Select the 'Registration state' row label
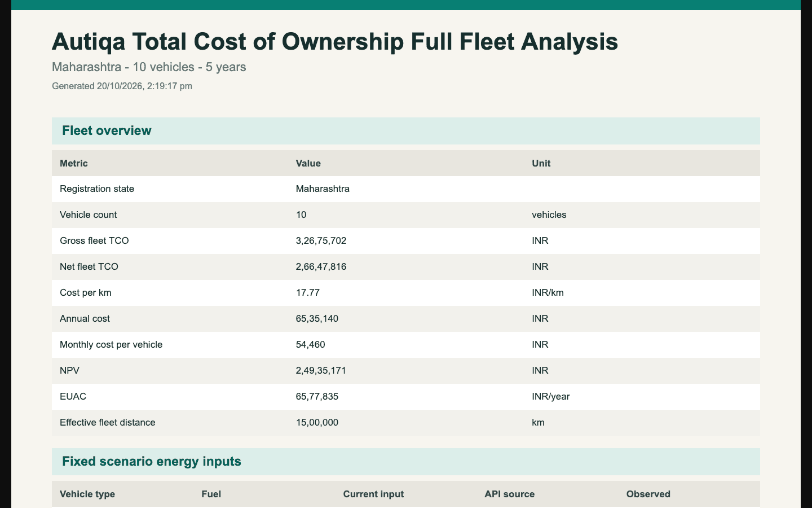 point(97,189)
